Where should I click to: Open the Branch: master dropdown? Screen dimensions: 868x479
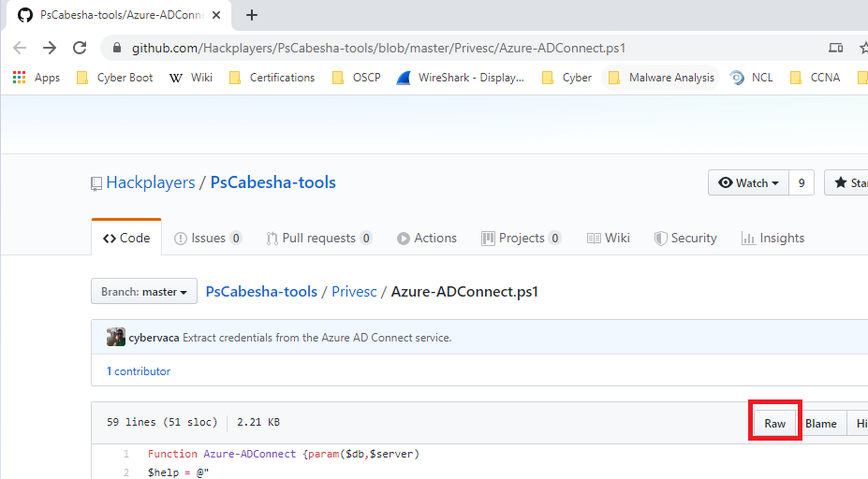point(144,291)
